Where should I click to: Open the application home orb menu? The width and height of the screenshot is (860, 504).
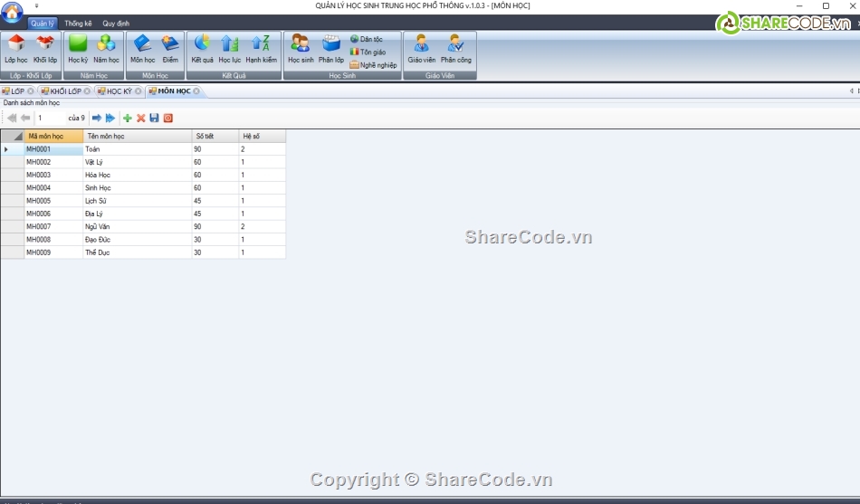pos(12,13)
